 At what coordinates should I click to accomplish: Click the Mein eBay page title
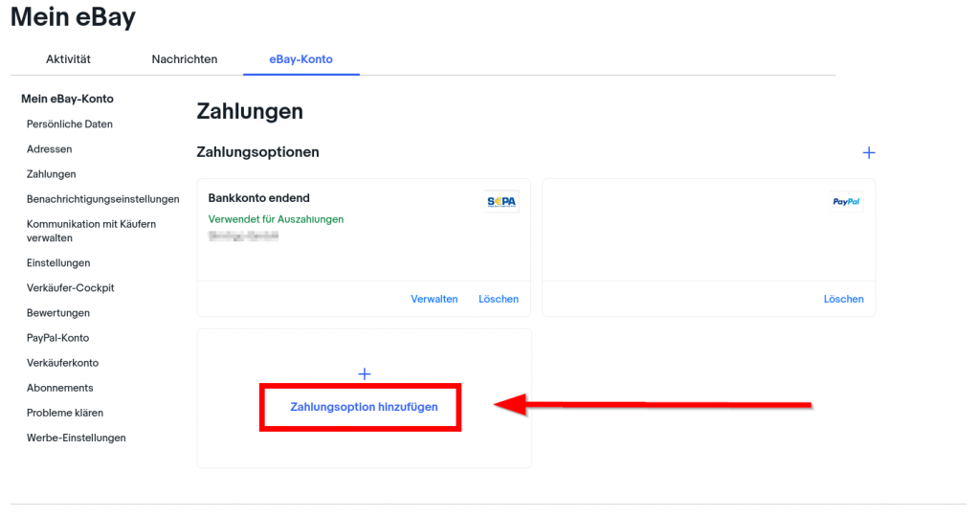pos(73,17)
